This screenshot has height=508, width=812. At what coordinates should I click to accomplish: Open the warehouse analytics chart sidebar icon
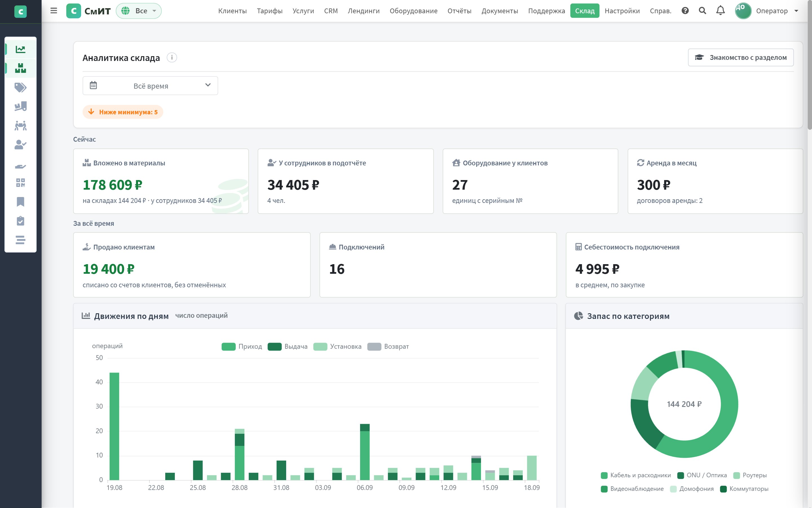(21, 49)
